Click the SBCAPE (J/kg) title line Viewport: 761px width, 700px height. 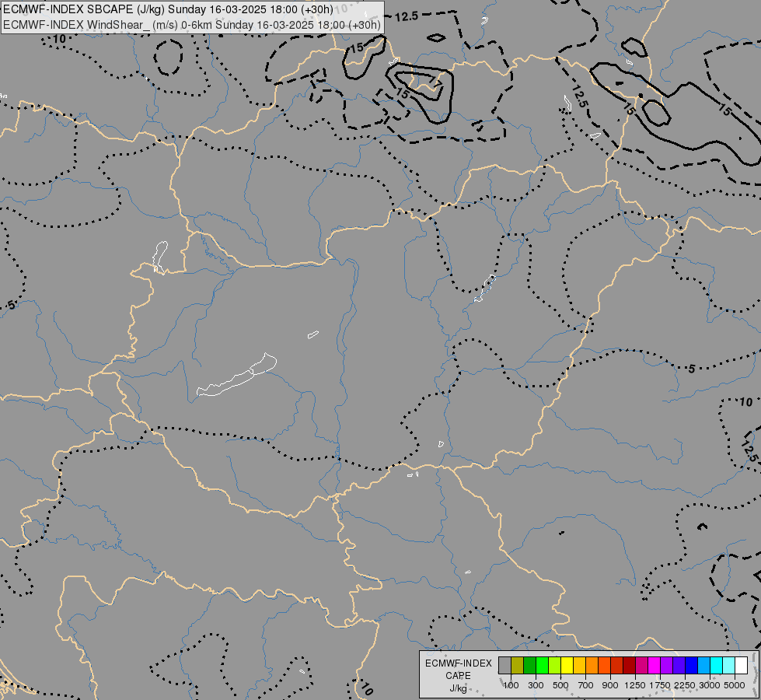coord(168,9)
